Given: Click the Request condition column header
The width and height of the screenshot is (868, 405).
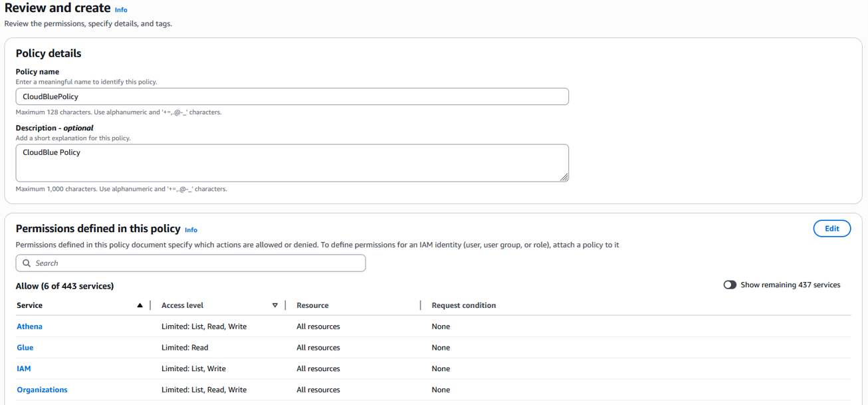Looking at the screenshot, I should point(464,305).
